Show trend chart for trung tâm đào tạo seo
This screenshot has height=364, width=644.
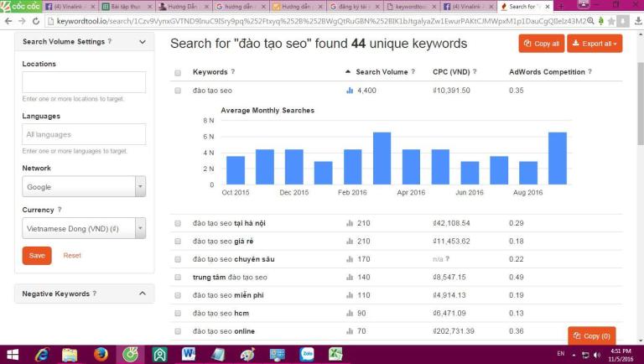tap(350, 278)
